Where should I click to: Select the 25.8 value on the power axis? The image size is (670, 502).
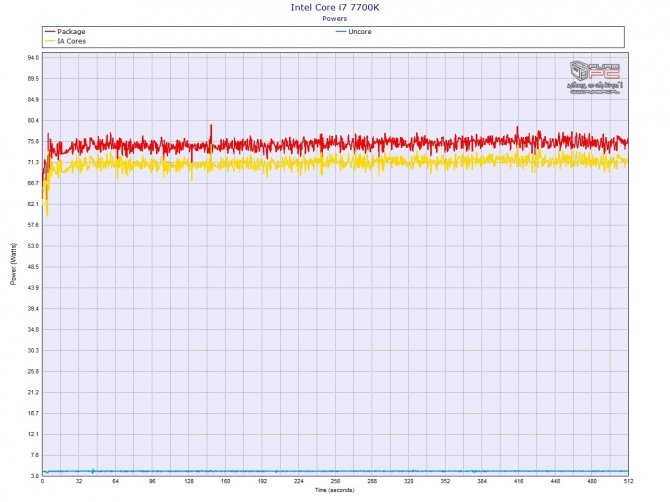pyautogui.click(x=33, y=372)
